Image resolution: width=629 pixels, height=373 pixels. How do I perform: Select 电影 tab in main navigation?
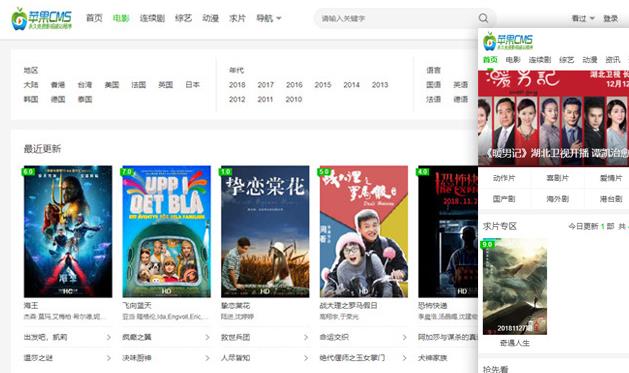[x=121, y=18]
